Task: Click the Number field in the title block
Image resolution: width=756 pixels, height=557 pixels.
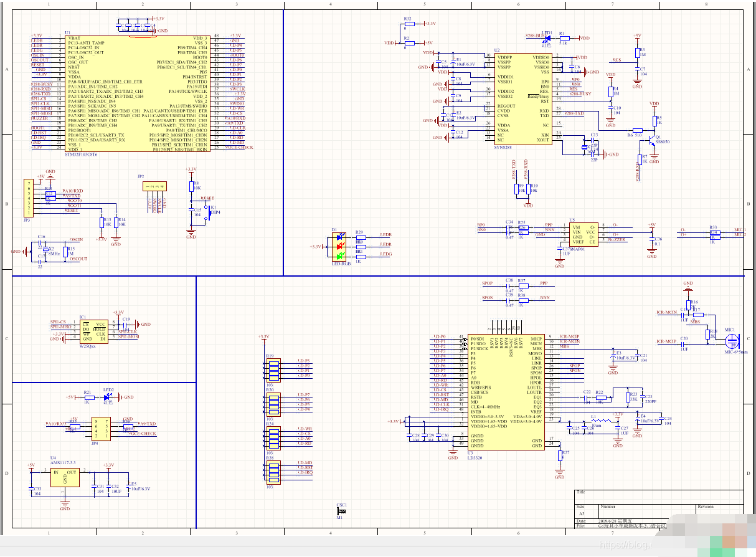Action: tap(646, 510)
